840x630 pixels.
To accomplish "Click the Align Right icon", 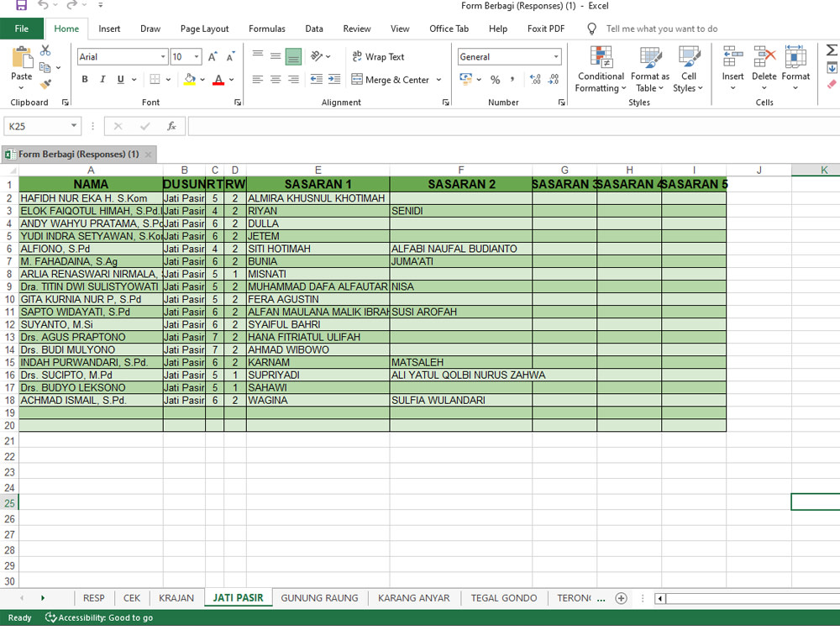I will [293, 79].
